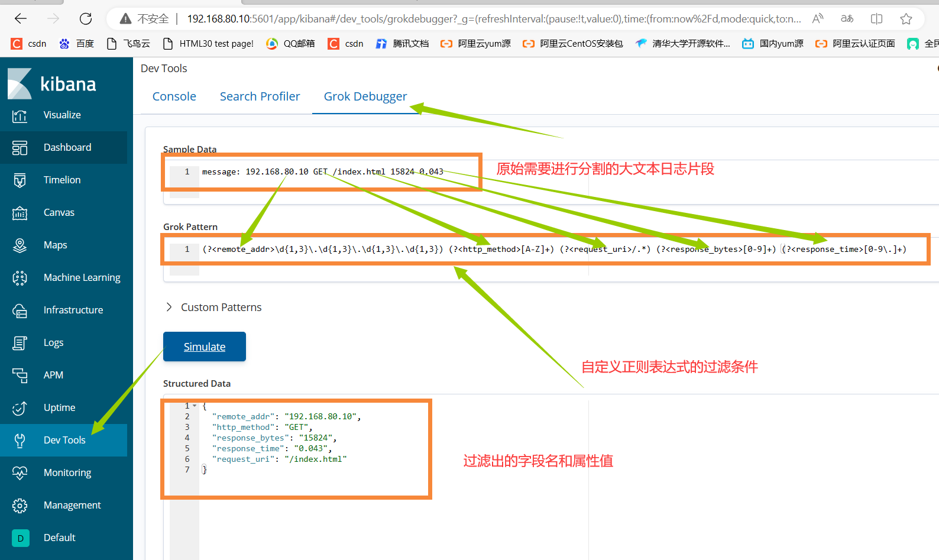Open first csdn bookmark
The width and height of the screenshot is (939, 560).
pyautogui.click(x=28, y=44)
